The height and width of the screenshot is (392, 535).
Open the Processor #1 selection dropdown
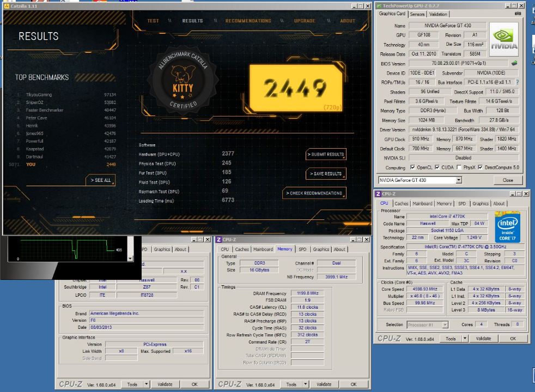point(445,325)
